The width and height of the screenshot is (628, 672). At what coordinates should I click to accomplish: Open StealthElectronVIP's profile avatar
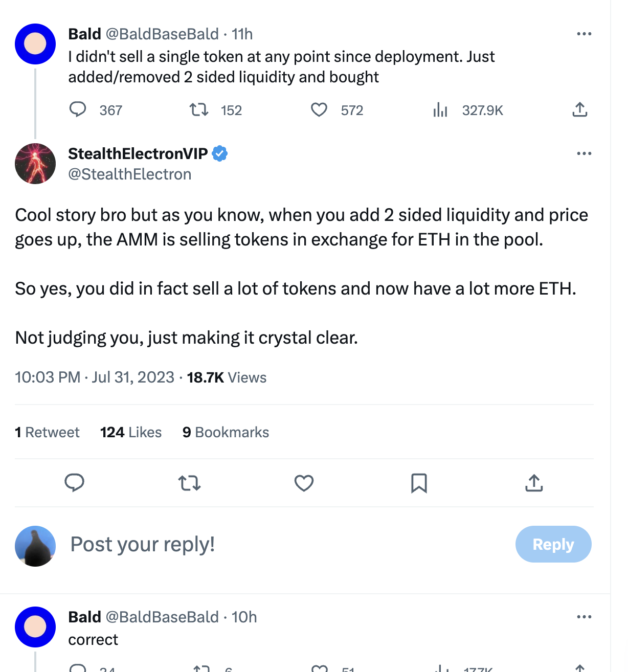[x=35, y=164]
